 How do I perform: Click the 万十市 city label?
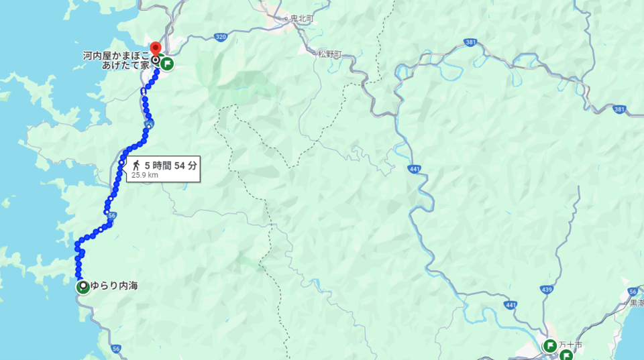pos(570,345)
